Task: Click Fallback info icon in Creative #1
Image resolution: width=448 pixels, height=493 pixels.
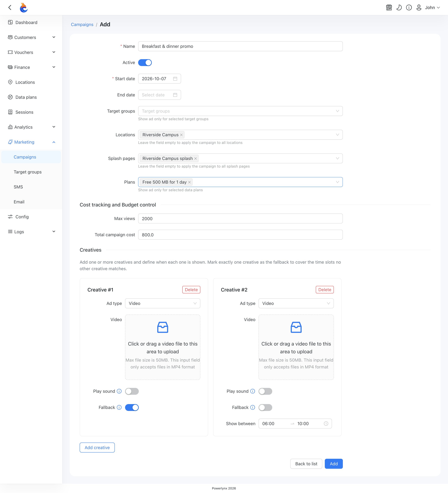Action: [119, 407]
